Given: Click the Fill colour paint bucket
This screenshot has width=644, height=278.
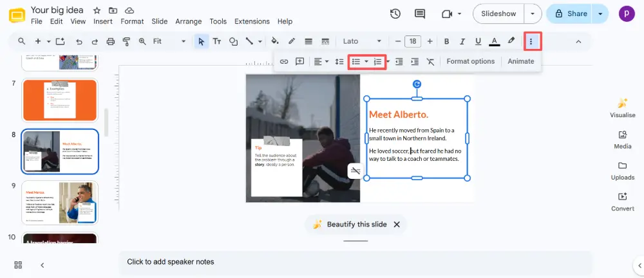Looking at the screenshot, I should (x=275, y=41).
